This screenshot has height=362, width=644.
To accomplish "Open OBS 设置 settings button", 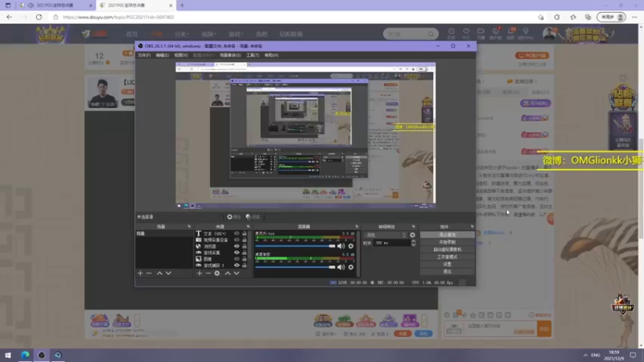I will click(448, 265).
